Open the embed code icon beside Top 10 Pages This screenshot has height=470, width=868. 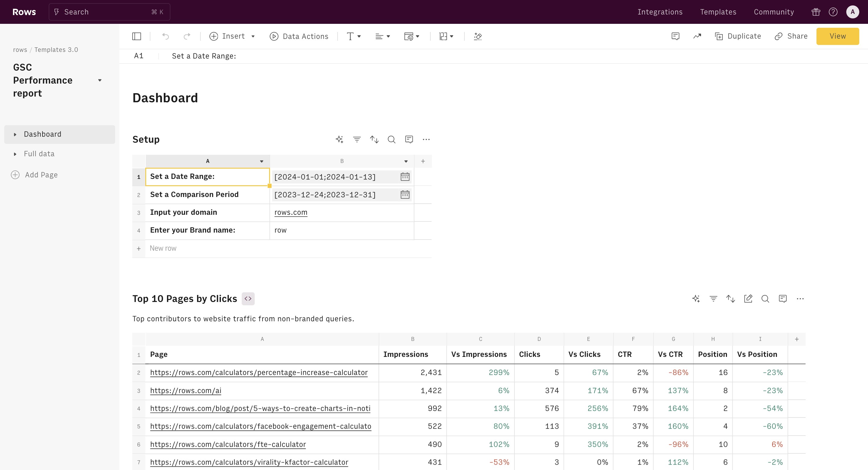[248, 299]
